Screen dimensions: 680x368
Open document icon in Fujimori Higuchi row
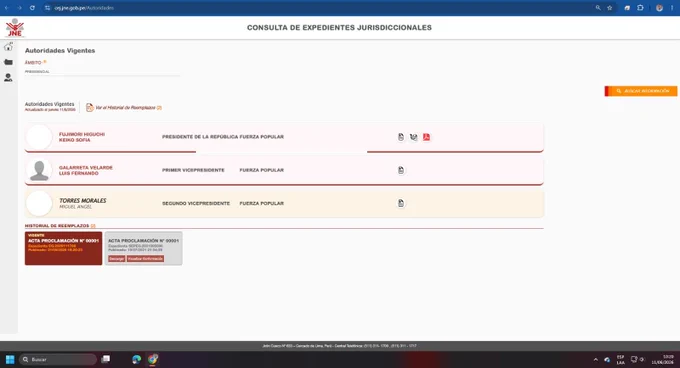401,137
